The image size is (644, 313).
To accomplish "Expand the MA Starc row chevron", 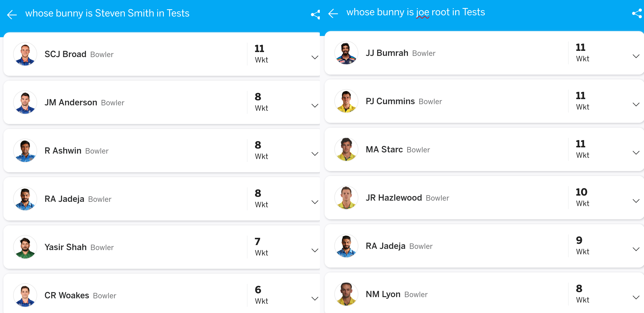I will click(636, 153).
